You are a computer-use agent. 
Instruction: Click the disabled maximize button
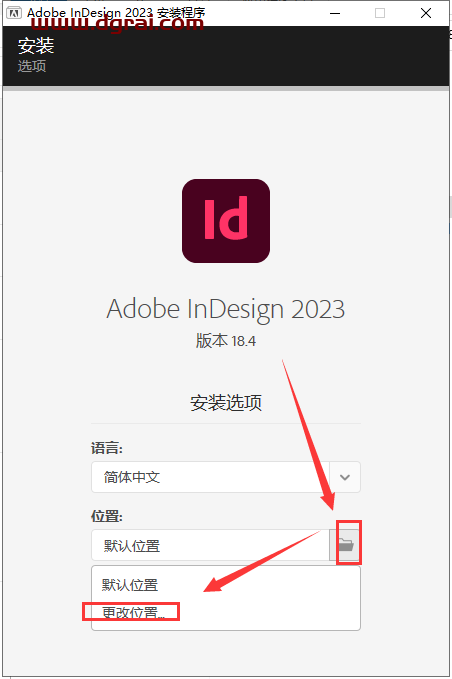380,13
